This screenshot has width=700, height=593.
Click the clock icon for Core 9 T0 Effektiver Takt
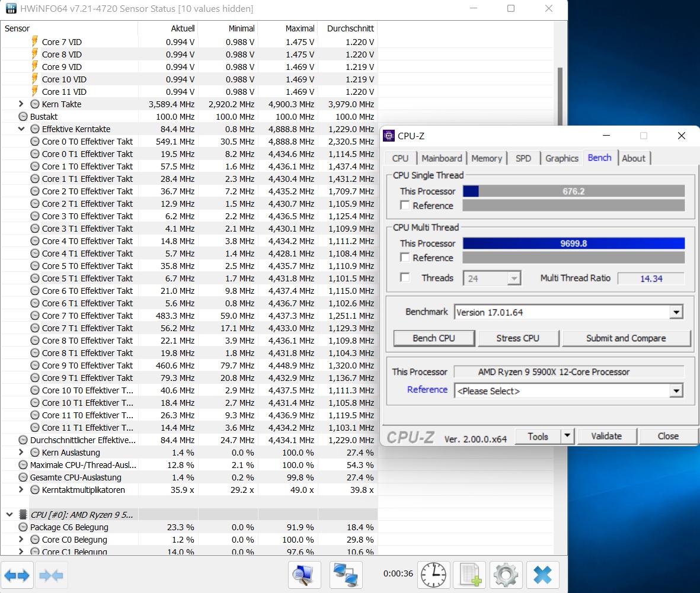coord(35,366)
